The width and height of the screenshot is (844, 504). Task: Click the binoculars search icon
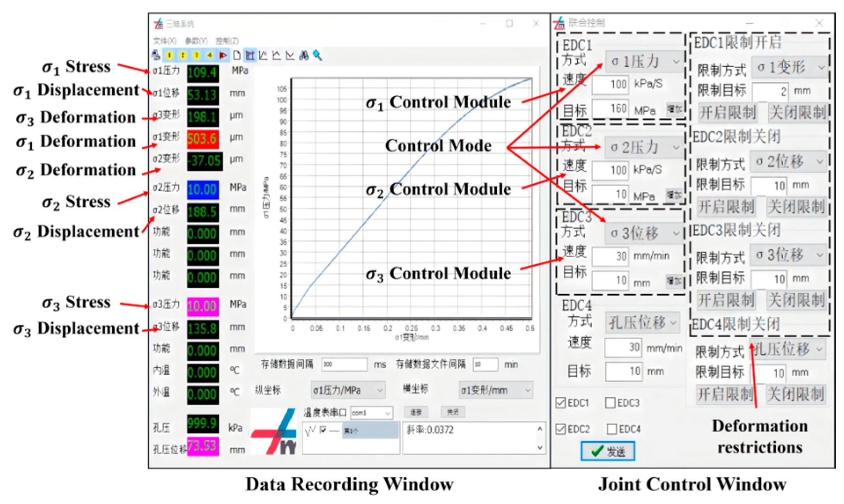304,55
